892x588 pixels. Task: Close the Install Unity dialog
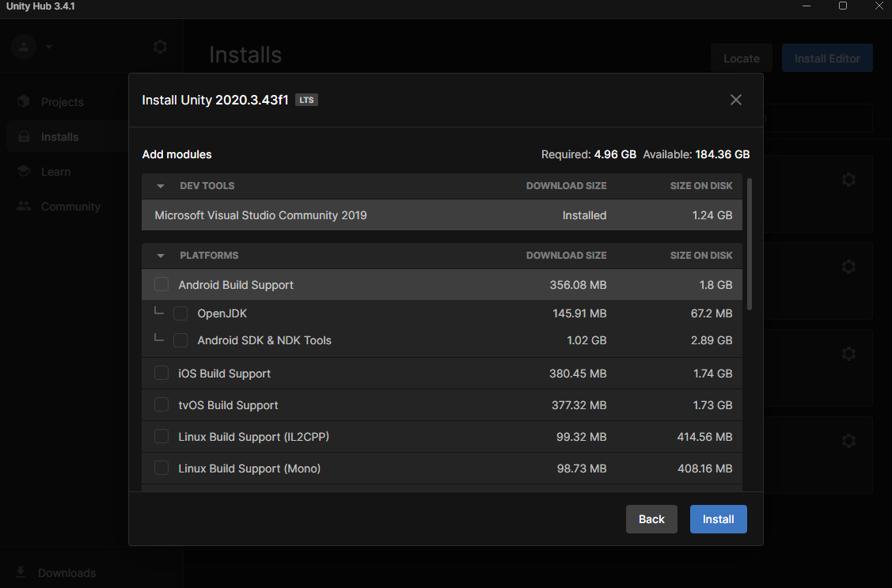[x=735, y=100]
